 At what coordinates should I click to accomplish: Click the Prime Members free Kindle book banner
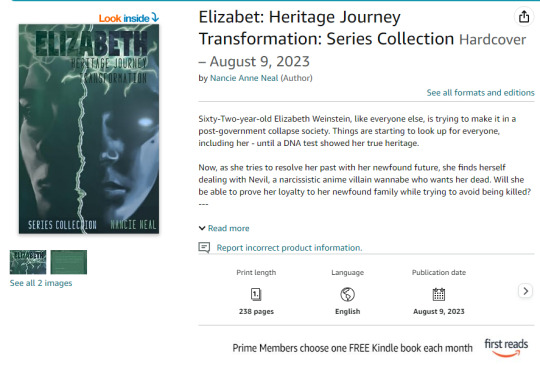click(352, 348)
